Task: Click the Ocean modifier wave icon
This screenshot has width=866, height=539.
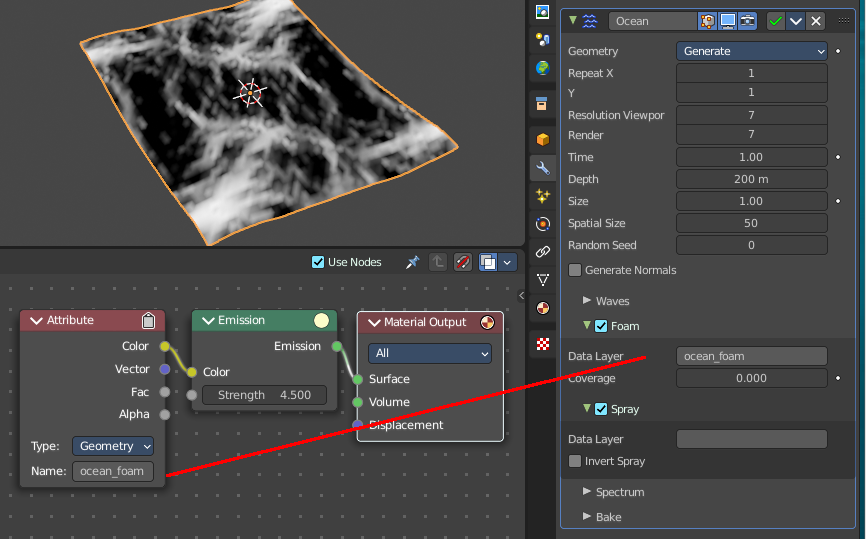Action: (x=590, y=21)
